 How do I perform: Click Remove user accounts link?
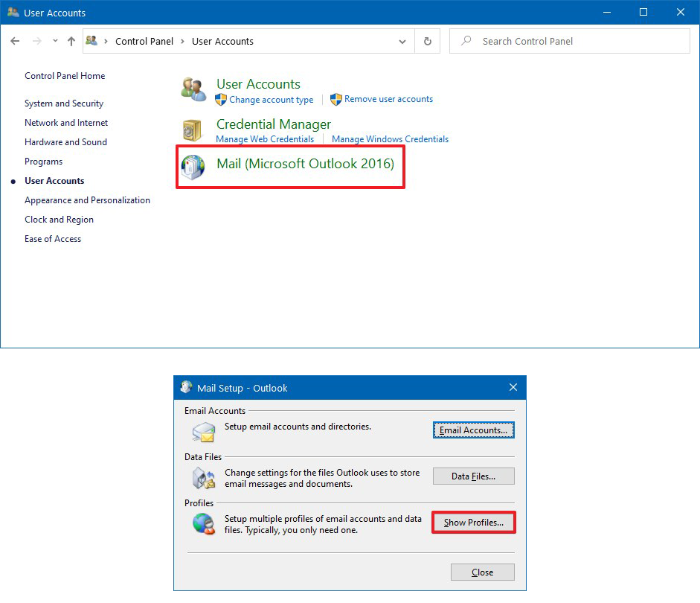coord(388,99)
